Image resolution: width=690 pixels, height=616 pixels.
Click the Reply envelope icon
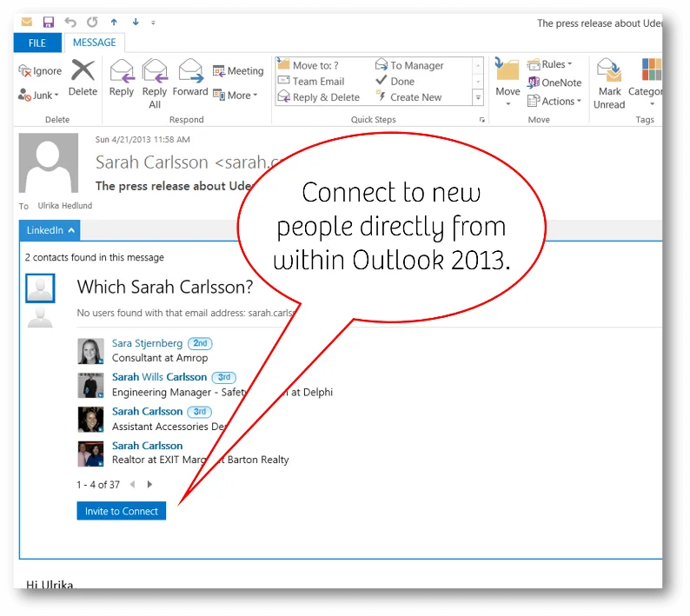pos(122,78)
